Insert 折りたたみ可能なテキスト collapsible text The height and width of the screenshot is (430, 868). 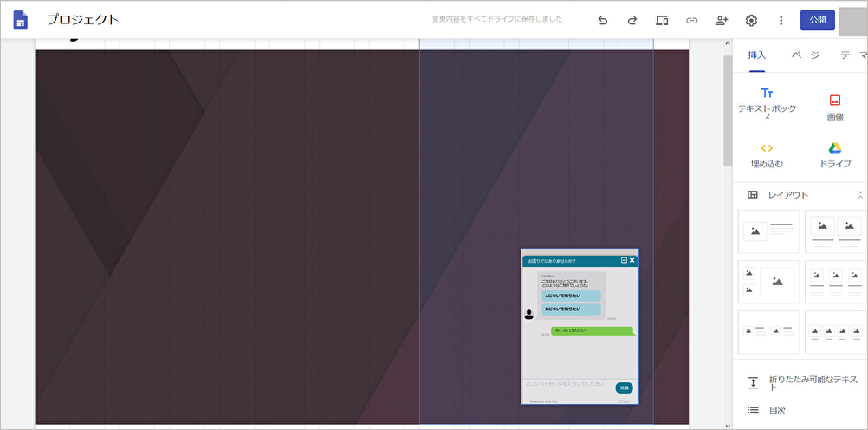click(x=803, y=383)
